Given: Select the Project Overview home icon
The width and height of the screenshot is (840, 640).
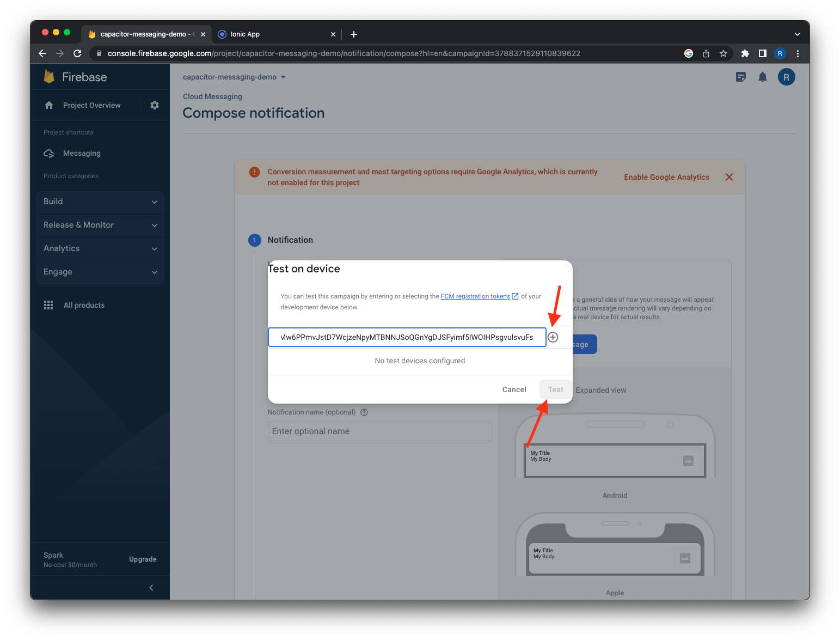Looking at the screenshot, I should 49,105.
